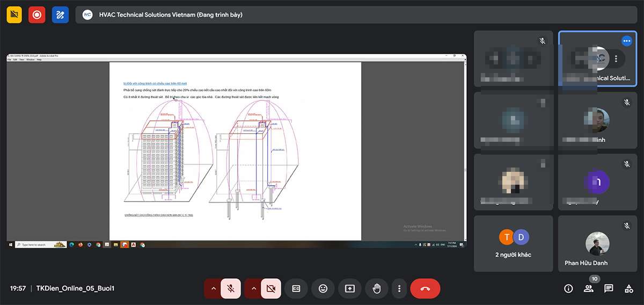This screenshot has height=305, width=644.
Task: Leave the call with red hang-up button
Action: [x=425, y=288]
